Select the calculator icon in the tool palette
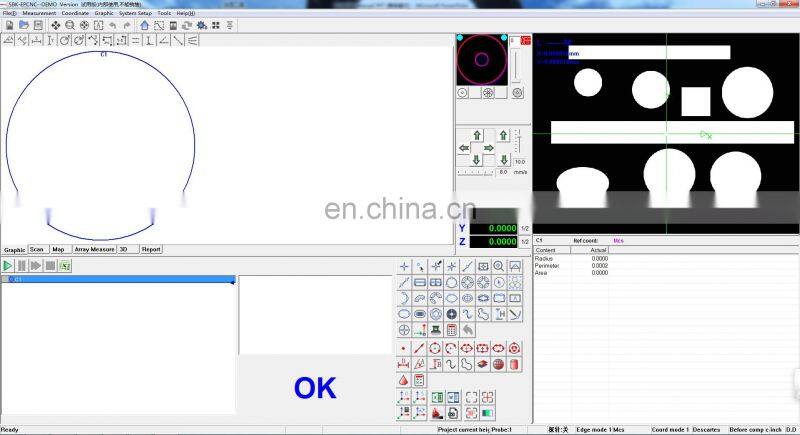Screen dimensions: 800x435 [451, 330]
